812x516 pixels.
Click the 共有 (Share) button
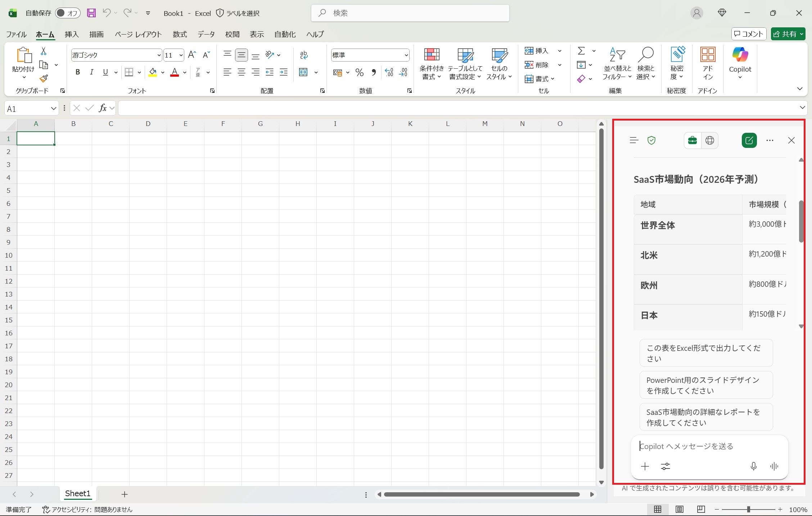pos(785,34)
